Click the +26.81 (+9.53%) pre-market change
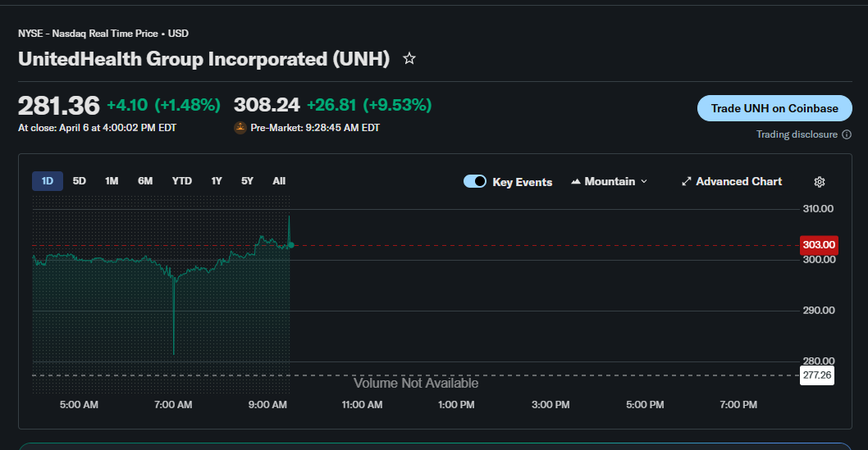The width and height of the screenshot is (868, 450). click(x=369, y=105)
